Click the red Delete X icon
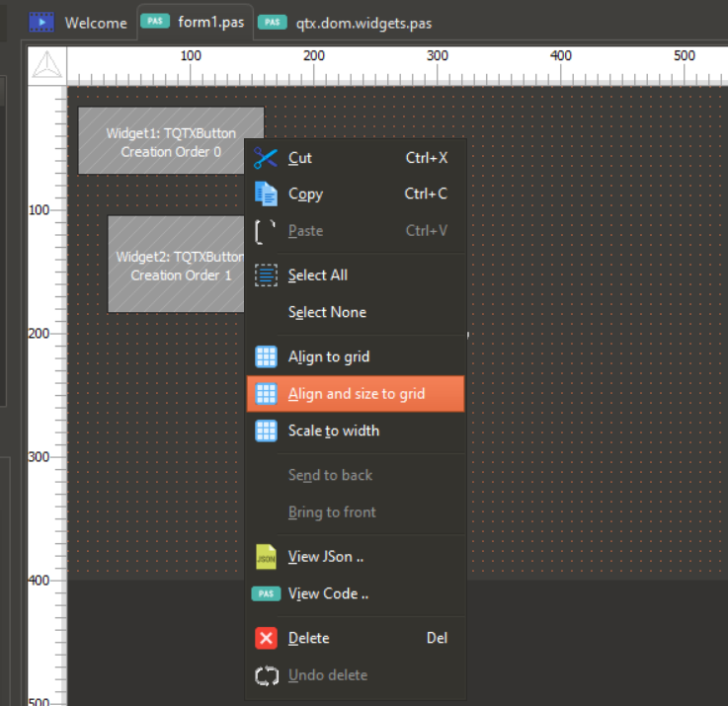Image resolution: width=728 pixels, height=706 pixels. click(266, 638)
